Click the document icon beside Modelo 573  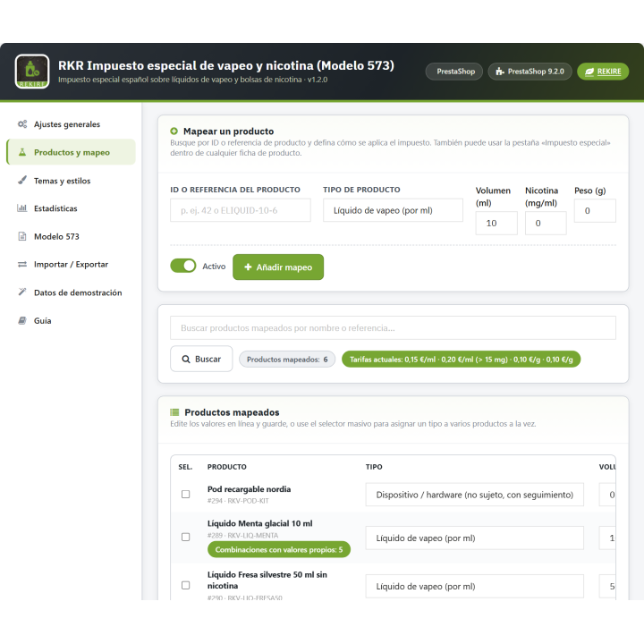point(22,236)
